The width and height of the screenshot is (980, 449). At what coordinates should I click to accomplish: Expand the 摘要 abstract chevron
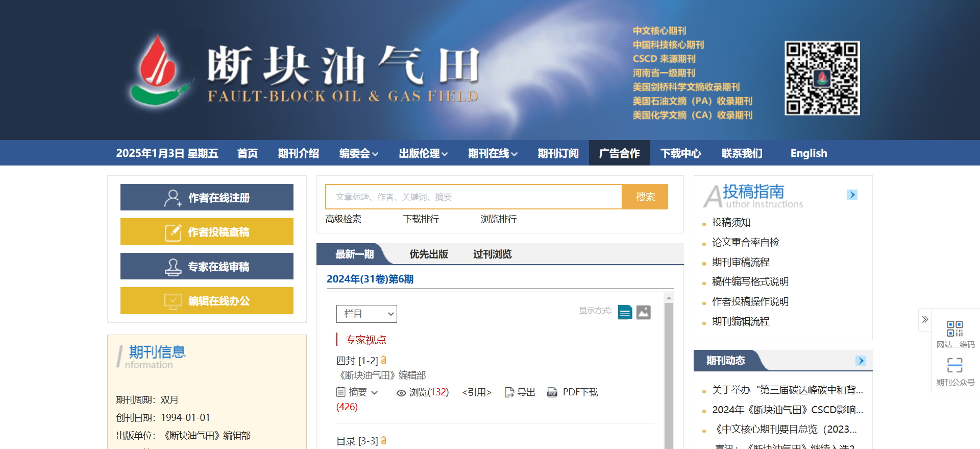(375, 393)
